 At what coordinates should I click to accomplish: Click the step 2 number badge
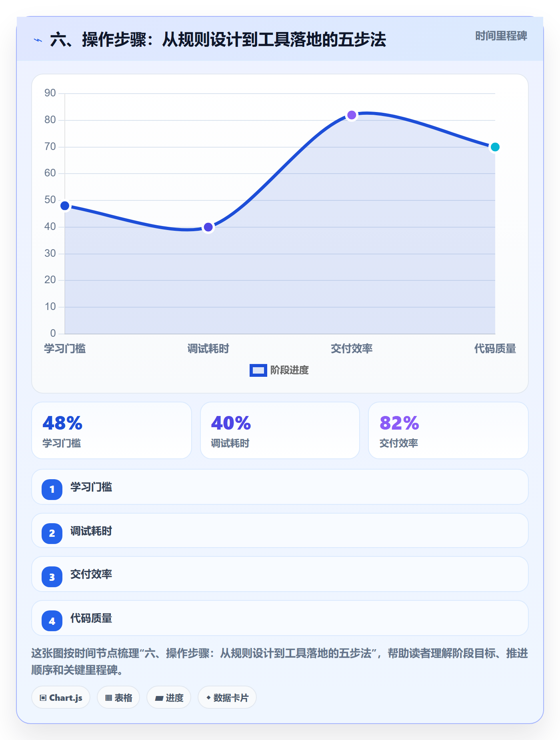[52, 533]
